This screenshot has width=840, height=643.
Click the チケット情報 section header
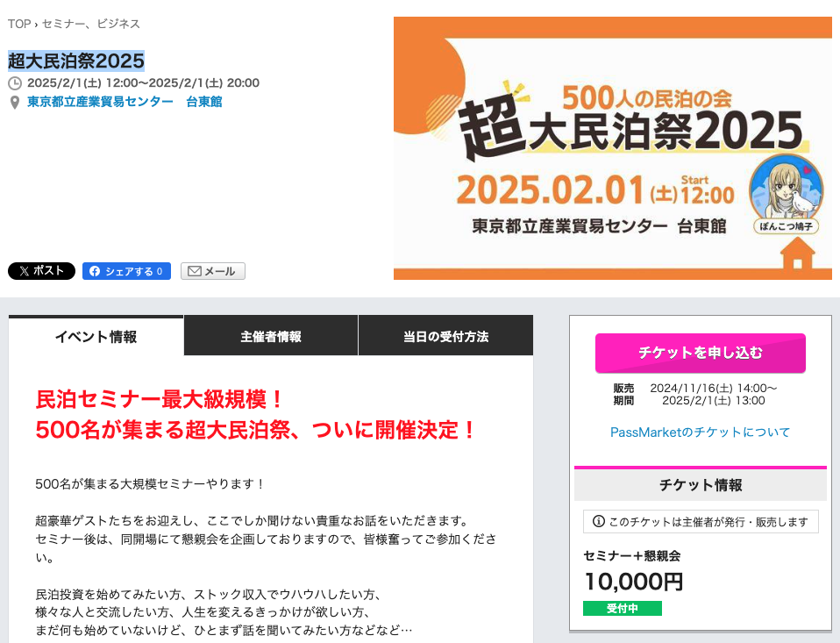click(701, 485)
